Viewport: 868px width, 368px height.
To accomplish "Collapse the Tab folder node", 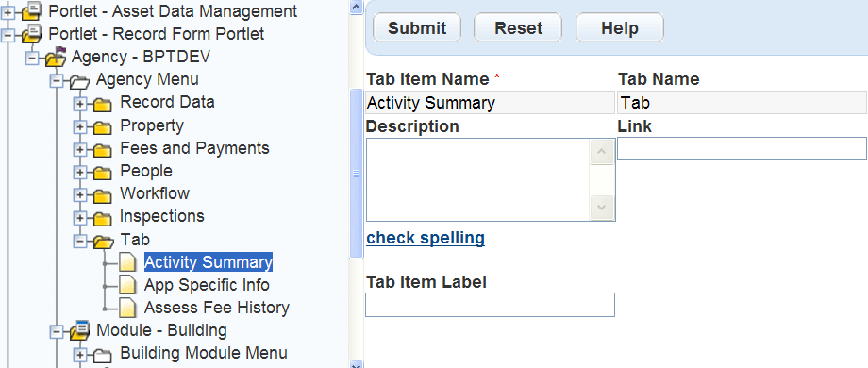I will [80, 241].
